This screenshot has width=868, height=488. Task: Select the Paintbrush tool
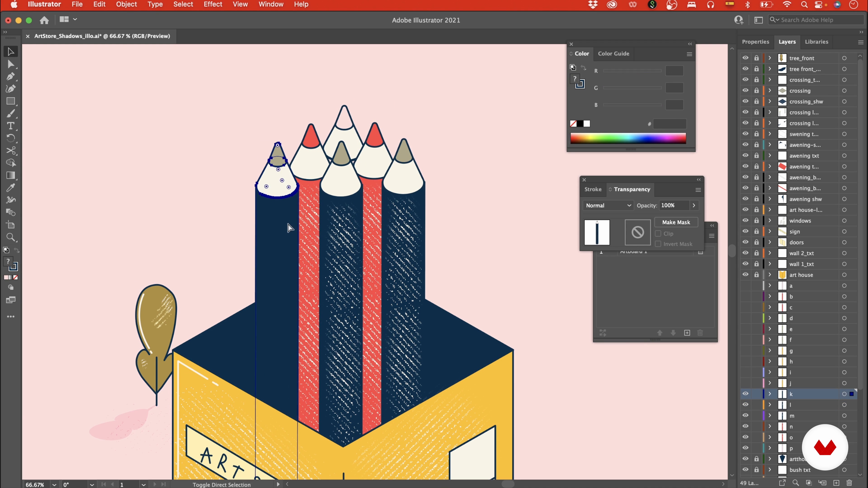[x=10, y=114]
